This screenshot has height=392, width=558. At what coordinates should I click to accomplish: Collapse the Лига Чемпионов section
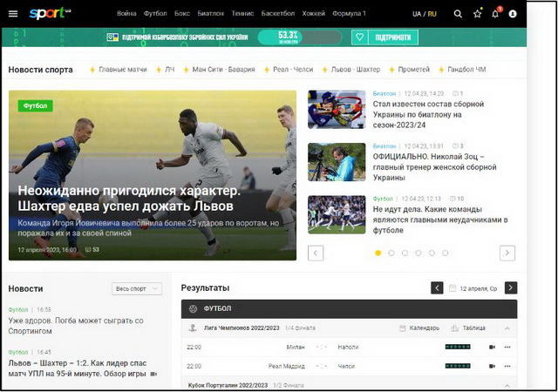[x=507, y=328]
